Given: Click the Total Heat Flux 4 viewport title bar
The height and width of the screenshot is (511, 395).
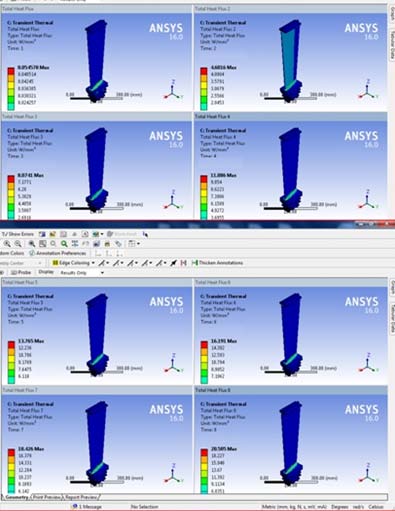Looking at the screenshot, I should (x=290, y=116).
